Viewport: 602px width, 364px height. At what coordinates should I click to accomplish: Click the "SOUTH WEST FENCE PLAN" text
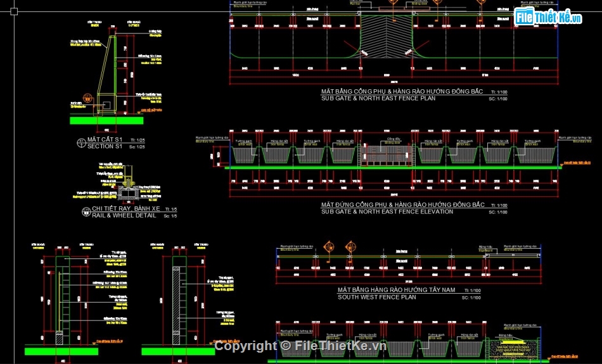(376, 297)
